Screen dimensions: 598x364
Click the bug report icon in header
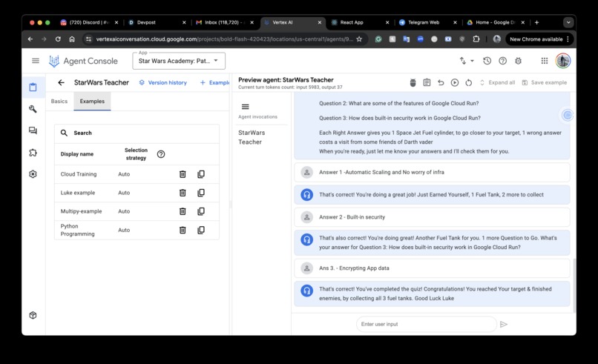tap(519, 61)
